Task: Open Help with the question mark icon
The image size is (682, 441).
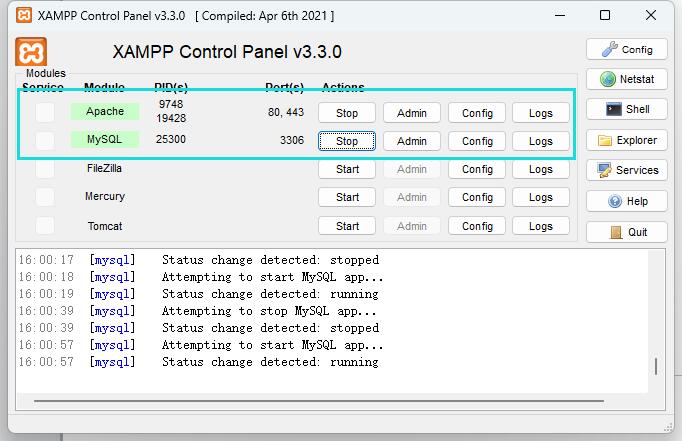Action: [627, 201]
